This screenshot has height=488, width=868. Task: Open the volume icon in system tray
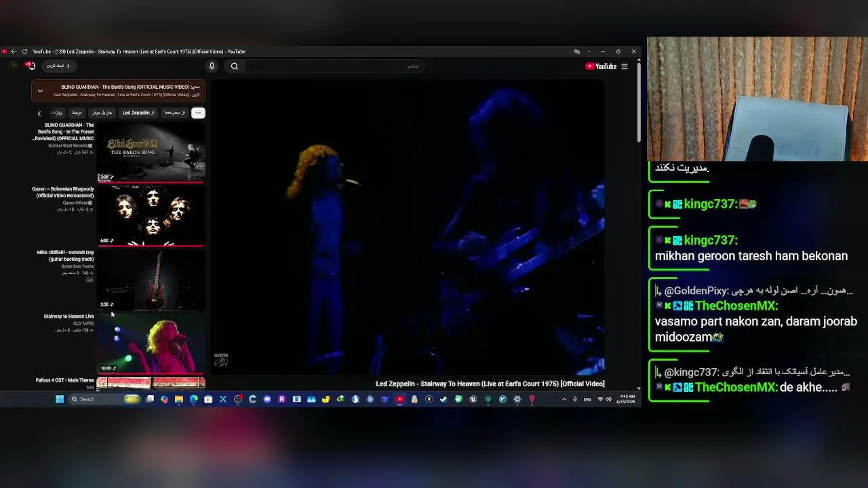click(608, 399)
